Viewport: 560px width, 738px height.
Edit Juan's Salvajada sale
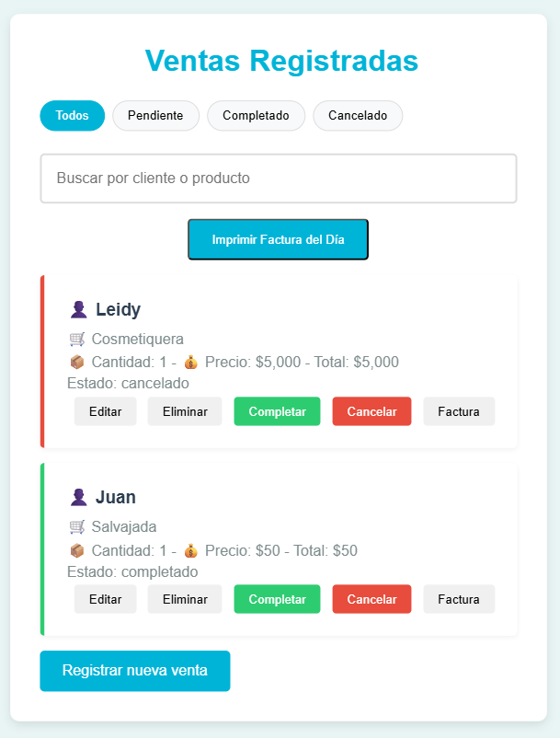coord(105,599)
